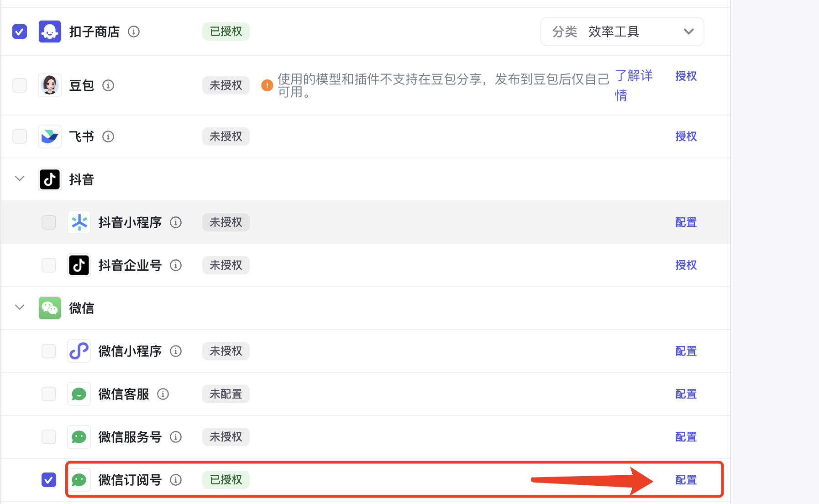Click the 扣子商店 logo icon

(x=50, y=31)
